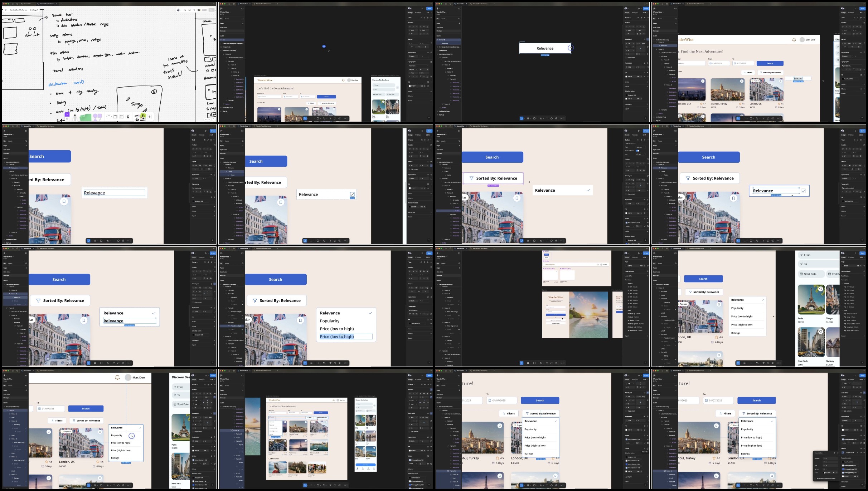Toggle Appearance eye in window with lone white Relevance box
Viewport: 868px width, 491px height.
tap(644, 63)
